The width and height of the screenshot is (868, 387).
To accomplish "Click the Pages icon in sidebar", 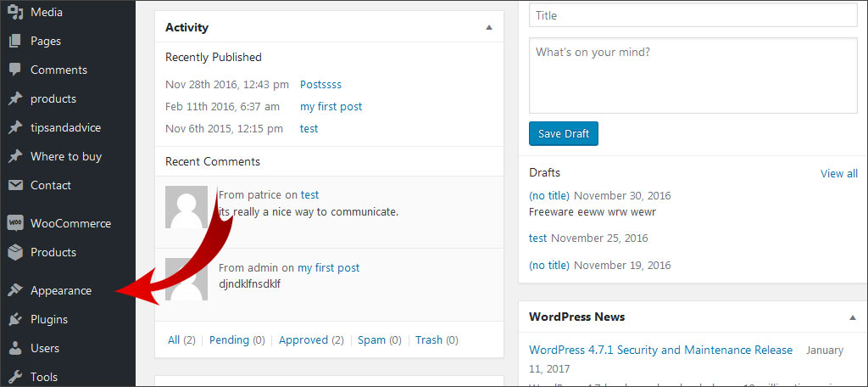I will (x=15, y=41).
